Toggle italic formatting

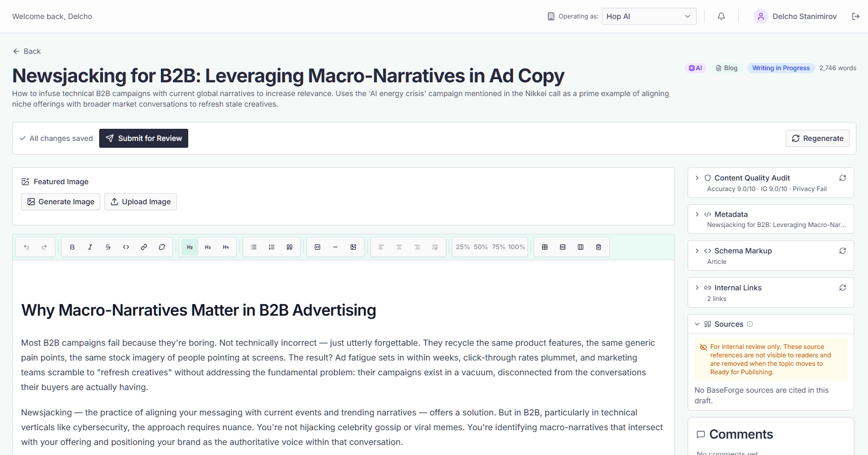coord(90,247)
